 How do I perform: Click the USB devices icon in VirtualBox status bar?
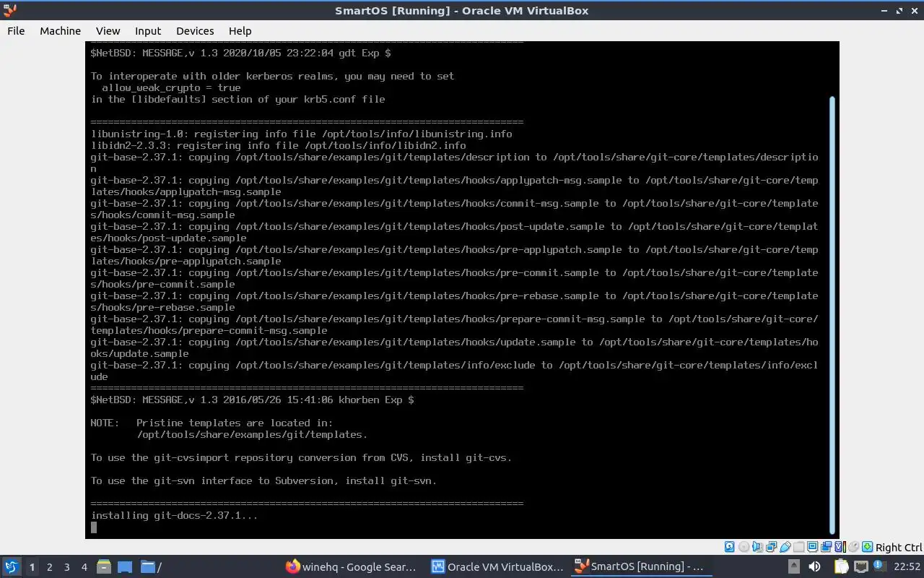pyautogui.click(x=785, y=547)
